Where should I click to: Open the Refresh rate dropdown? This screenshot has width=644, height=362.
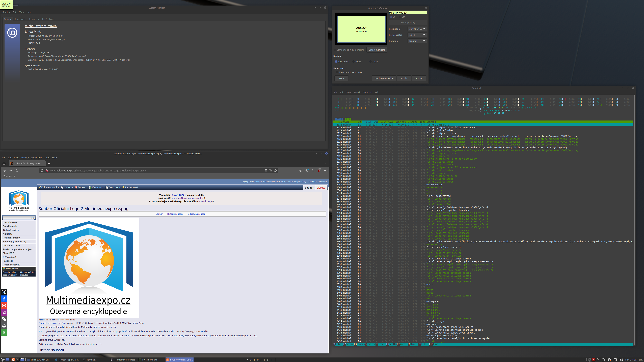point(417,35)
